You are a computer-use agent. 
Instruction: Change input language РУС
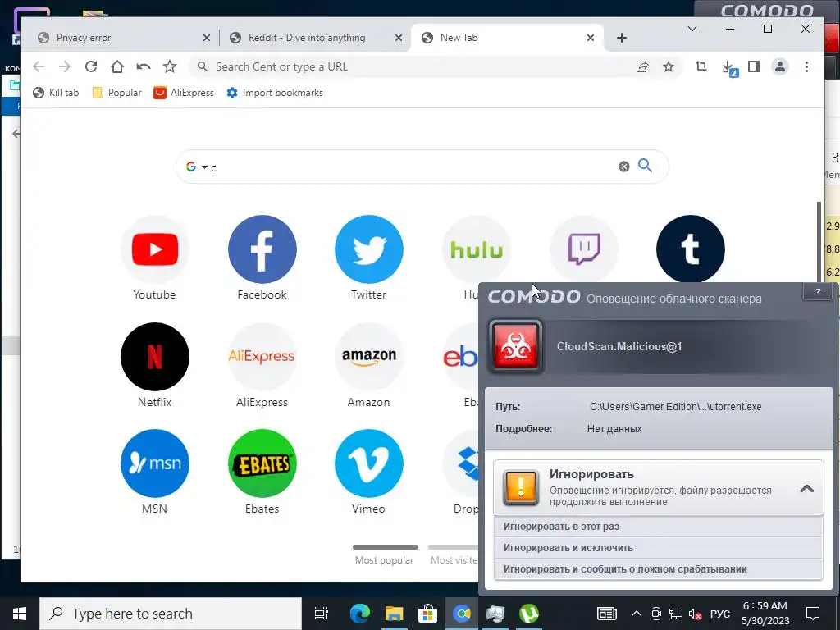point(720,614)
